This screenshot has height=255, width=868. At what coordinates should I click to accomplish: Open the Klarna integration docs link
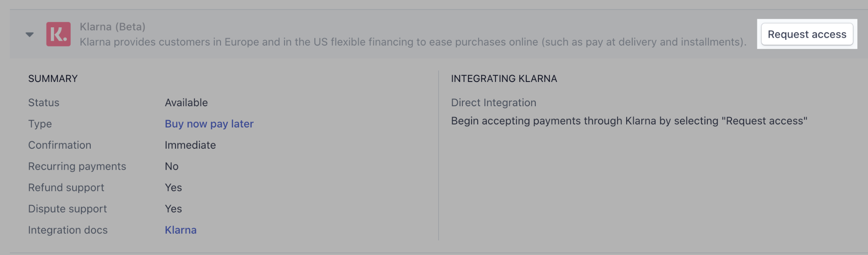(180, 230)
